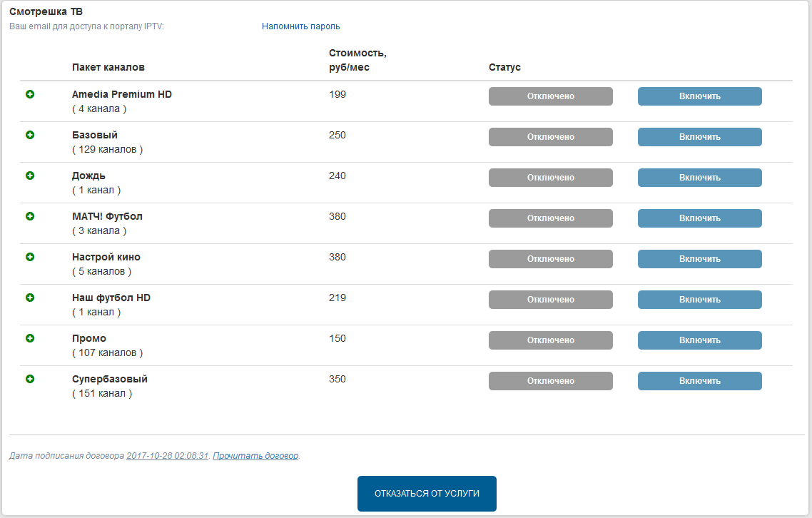The height and width of the screenshot is (518, 812).
Task: Expand the Промо package plus icon
Action: [30, 338]
